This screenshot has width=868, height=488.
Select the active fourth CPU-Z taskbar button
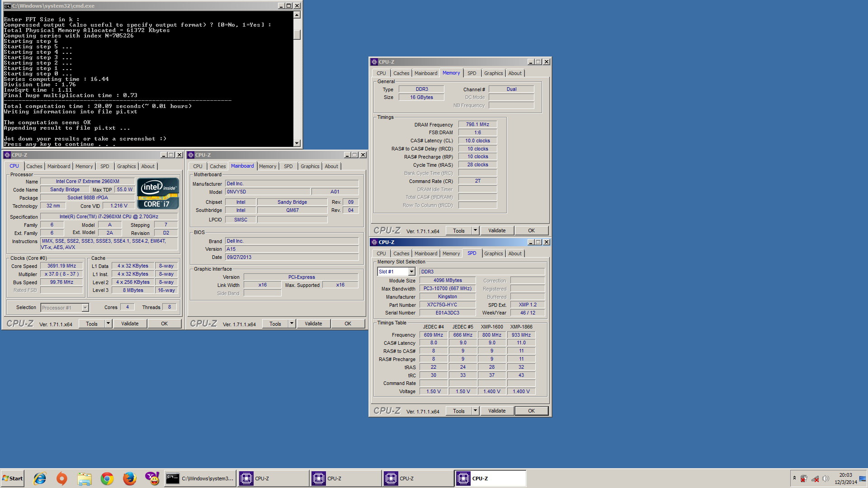pos(490,479)
